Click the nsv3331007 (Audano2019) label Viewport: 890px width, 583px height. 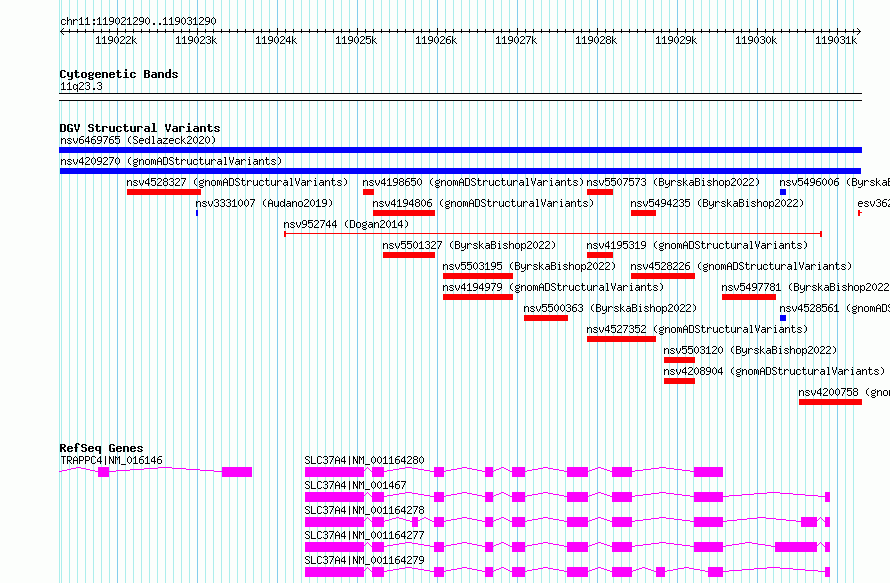(x=265, y=203)
